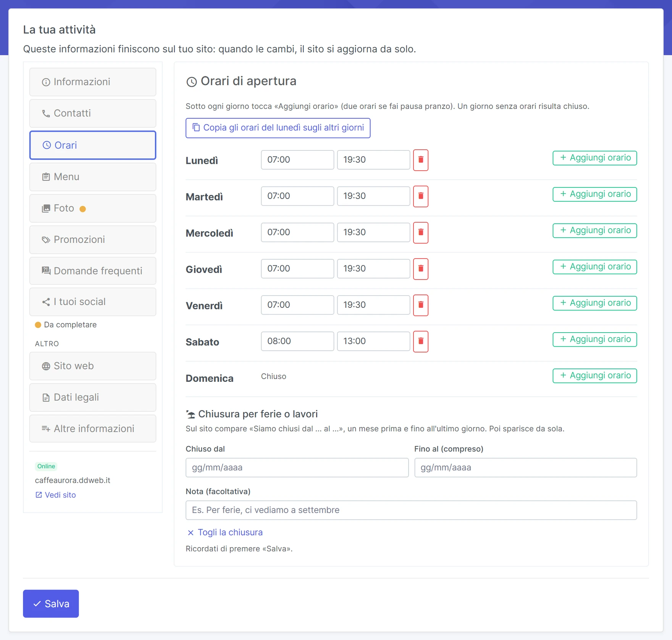Viewport: 672px width, 640px height.
Task: Focus the Fino al (compreso) date field
Action: click(x=526, y=467)
